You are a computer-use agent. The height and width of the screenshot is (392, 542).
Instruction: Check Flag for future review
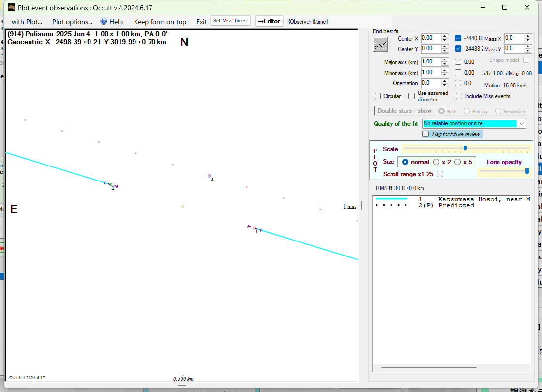pyautogui.click(x=426, y=134)
